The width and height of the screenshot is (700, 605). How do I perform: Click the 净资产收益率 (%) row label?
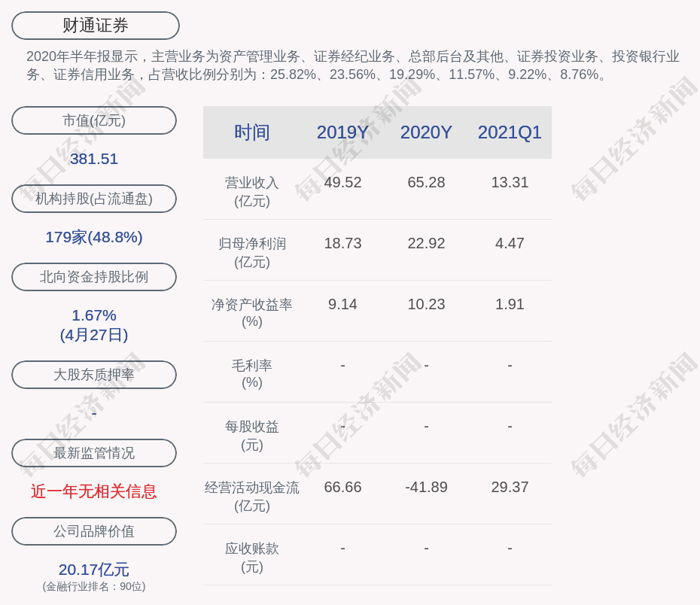point(252,313)
